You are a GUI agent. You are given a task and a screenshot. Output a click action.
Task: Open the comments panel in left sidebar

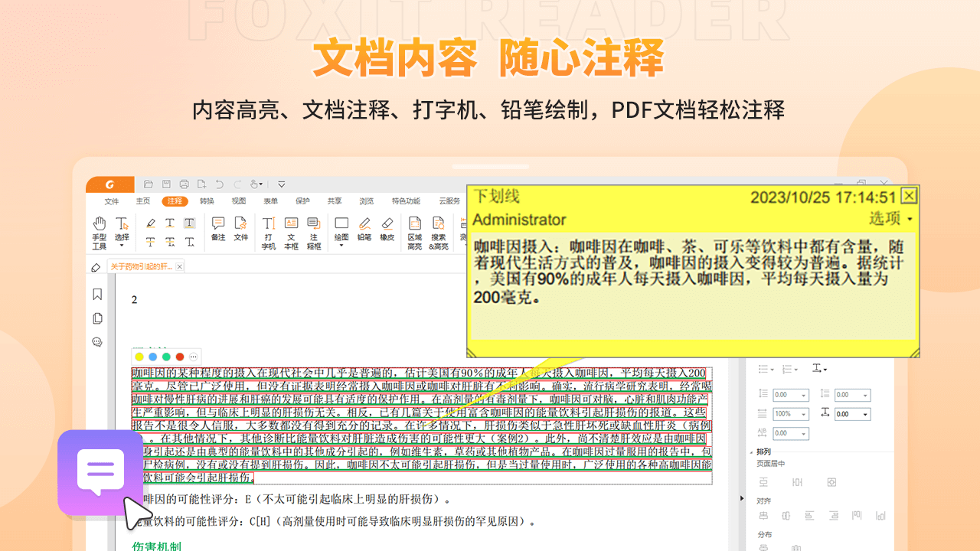click(97, 342)
